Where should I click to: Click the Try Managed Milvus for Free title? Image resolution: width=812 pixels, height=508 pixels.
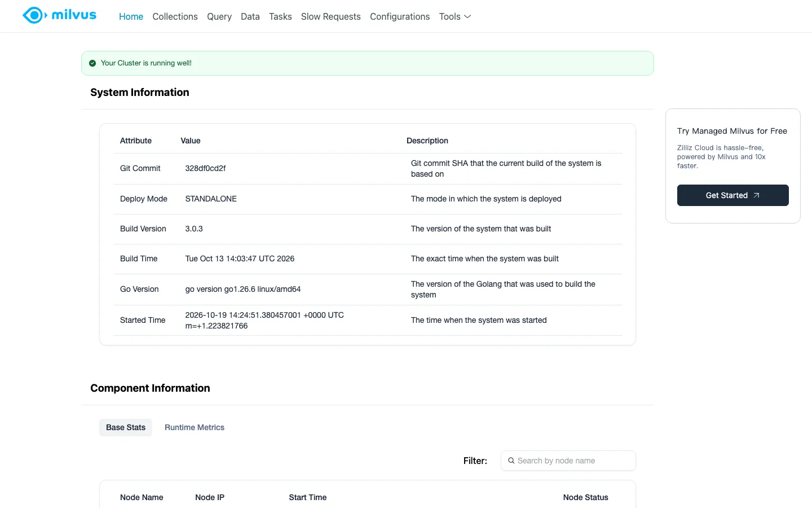tap(732, 131)
